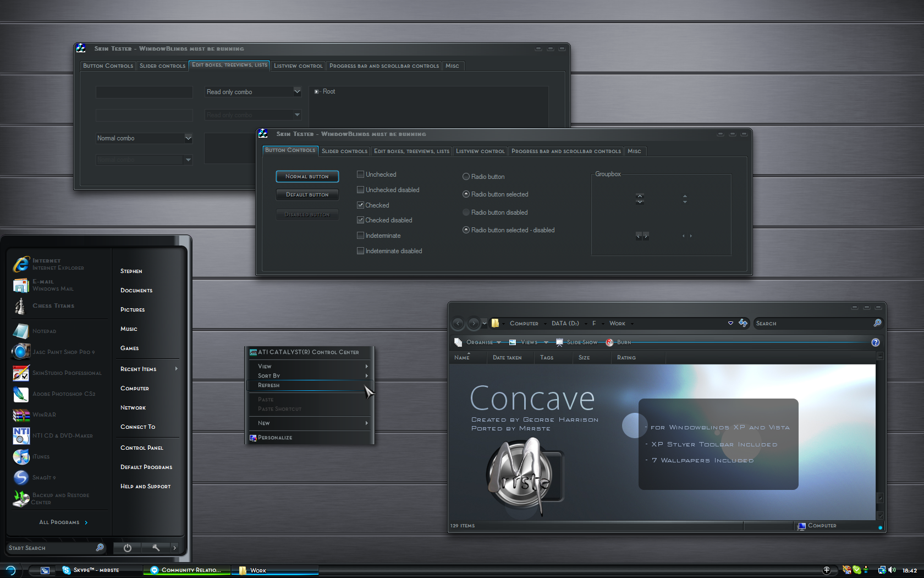The width and height of the screenshot is (924, 578).
Task: Expand the All Programs list
Action: tap(63, 522)
